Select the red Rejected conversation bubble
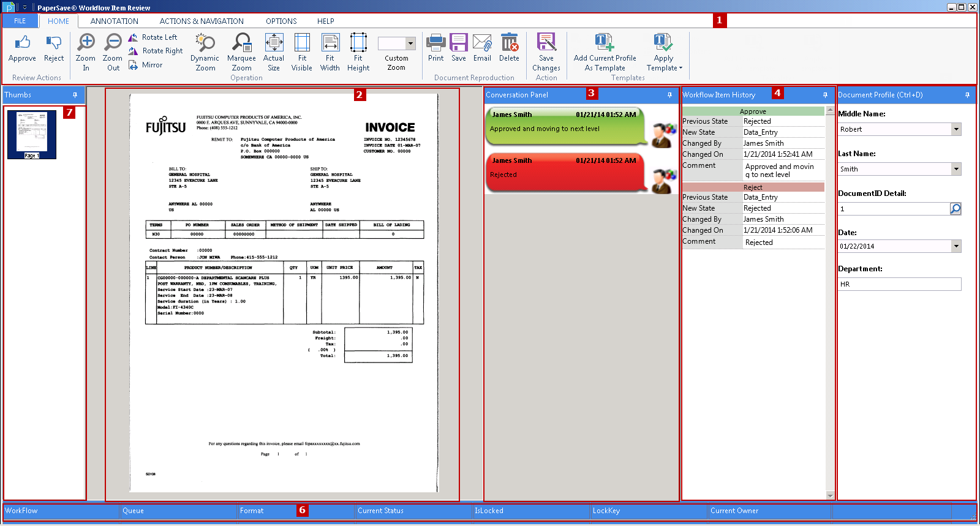Image resolution: width=980 pixels, height=526 pixels. [x=565, y=173]
